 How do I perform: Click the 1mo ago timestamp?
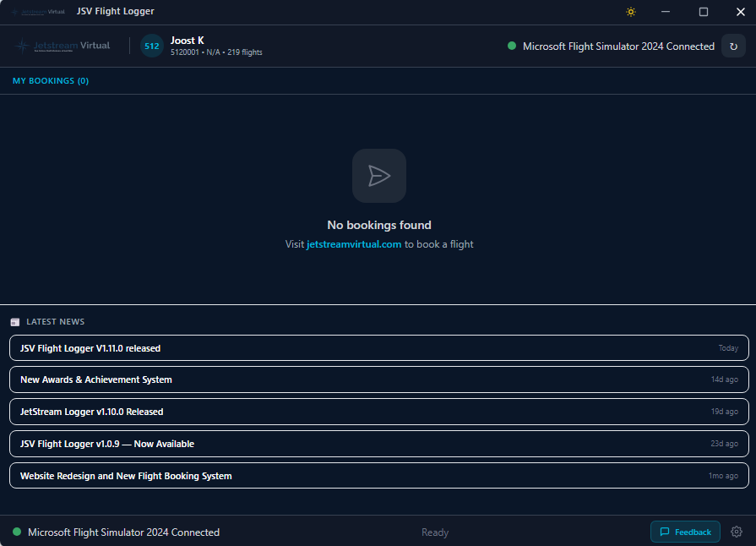click(x=723, y=476)
